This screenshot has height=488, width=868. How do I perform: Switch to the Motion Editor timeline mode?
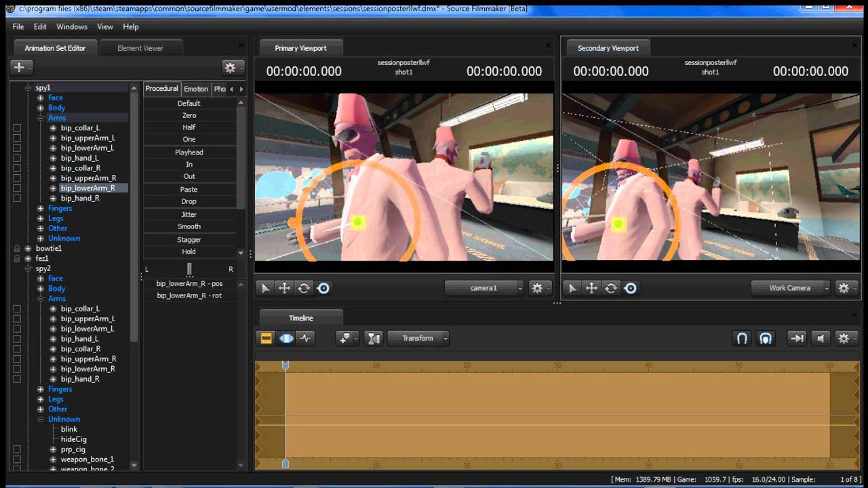[286, 338]
